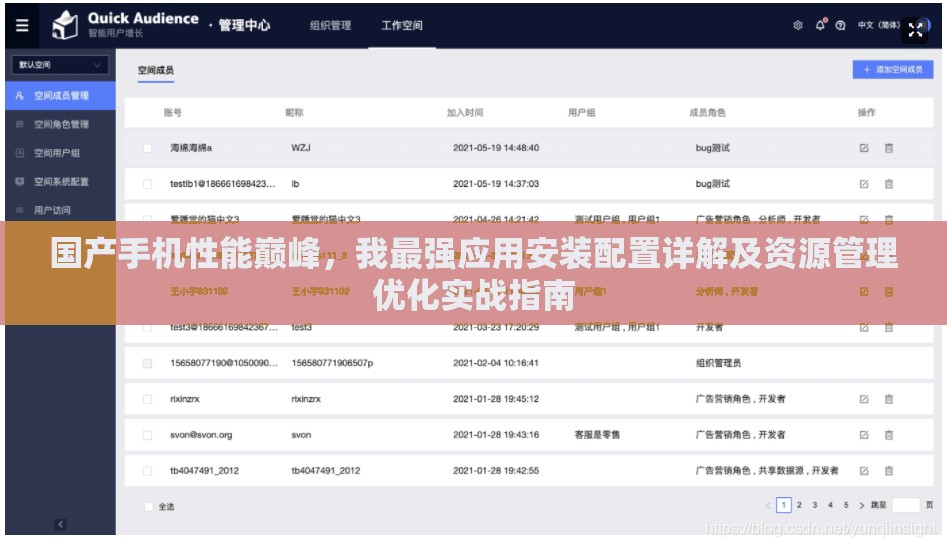Viewport: 947px width, 547px height.
Task: Open the settings gear icon in header
Action: 798,25
